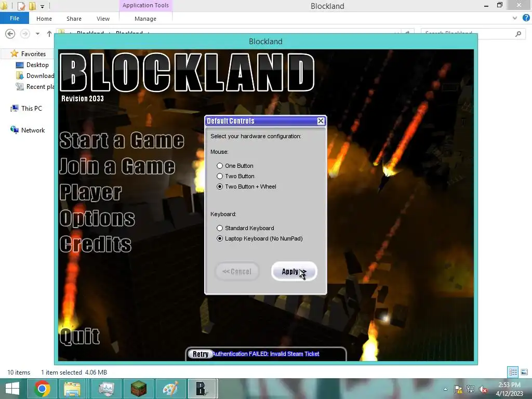This screenshot has height=399, width=532.
Task: Switch to Blockland on taskbar
Action: point(202,389)
